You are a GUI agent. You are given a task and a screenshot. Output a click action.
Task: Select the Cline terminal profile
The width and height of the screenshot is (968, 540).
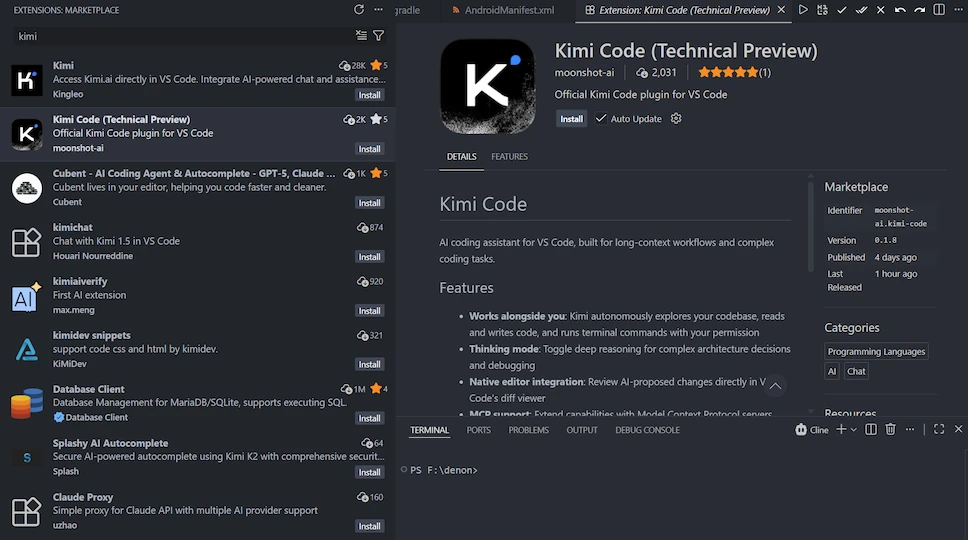(812, 430)
